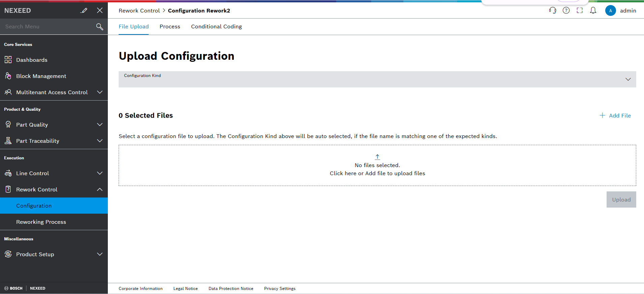Click the Part Quality badge icon
The image size is (644, 294).
[8, 125]
